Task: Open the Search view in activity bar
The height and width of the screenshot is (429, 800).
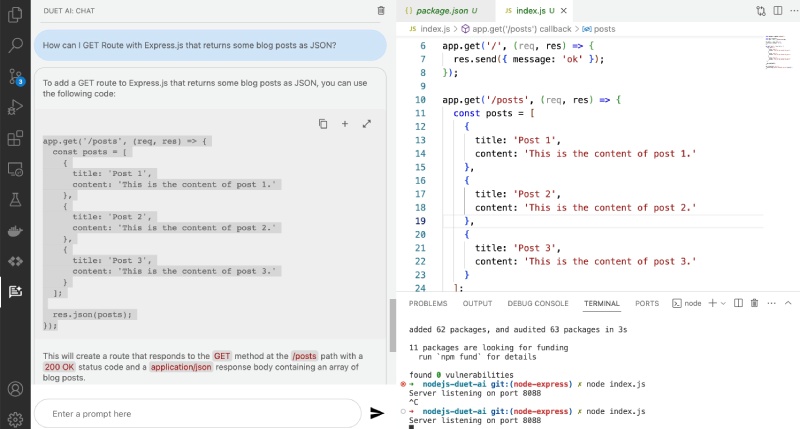Action: [15, 45]
